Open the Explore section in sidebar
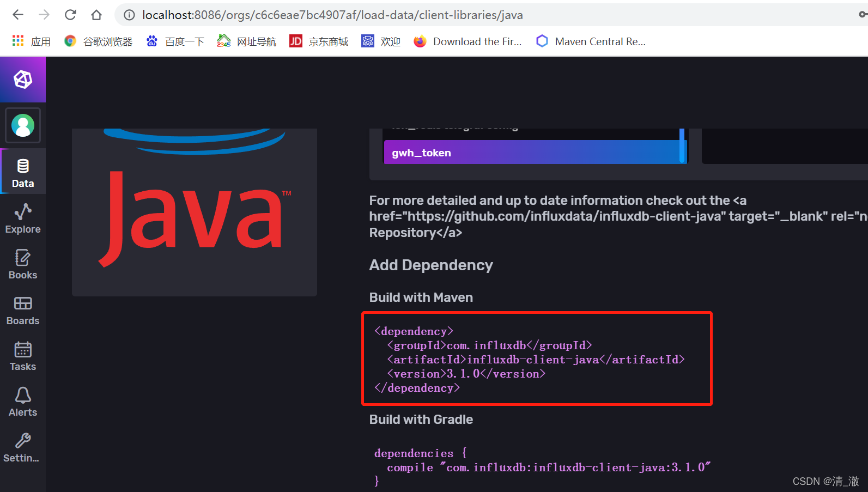Viewport: 868px width, 492px height. click(23, 218)
